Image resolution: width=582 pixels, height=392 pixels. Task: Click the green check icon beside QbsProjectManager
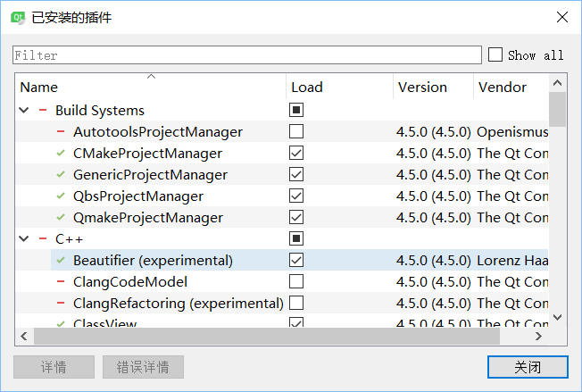[61, 196]
